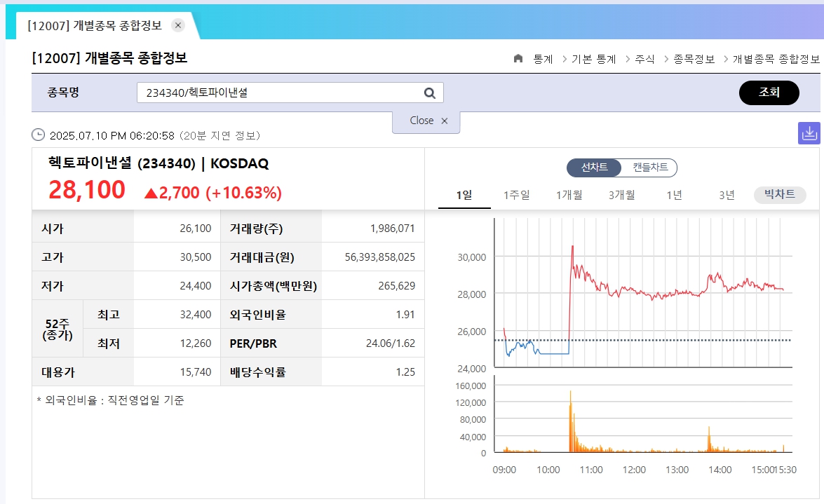
Task: Open 통계 breadcrumb link
Action: coord(543,60)
